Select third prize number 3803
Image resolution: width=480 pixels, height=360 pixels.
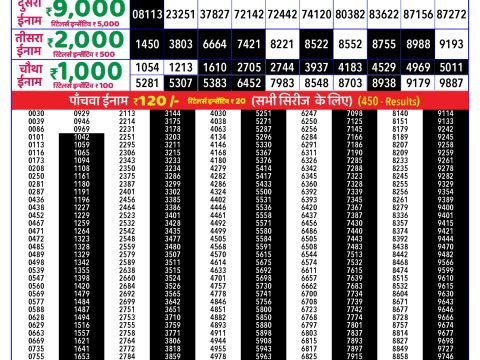coord(180,44)
